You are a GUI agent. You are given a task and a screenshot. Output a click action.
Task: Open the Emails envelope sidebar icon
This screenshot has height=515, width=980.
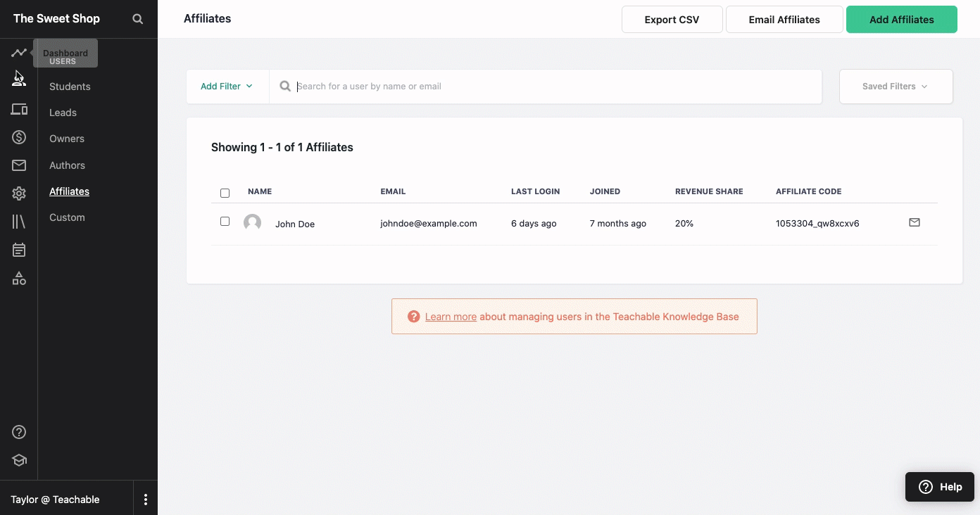(19, 165)
